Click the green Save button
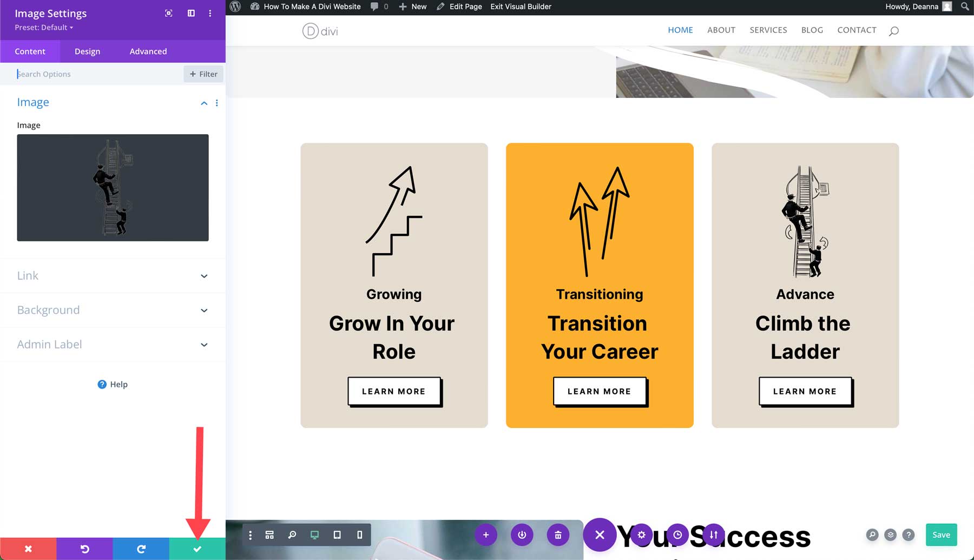The width and height of the screenshot is (974, 560). tap(941, 535)
